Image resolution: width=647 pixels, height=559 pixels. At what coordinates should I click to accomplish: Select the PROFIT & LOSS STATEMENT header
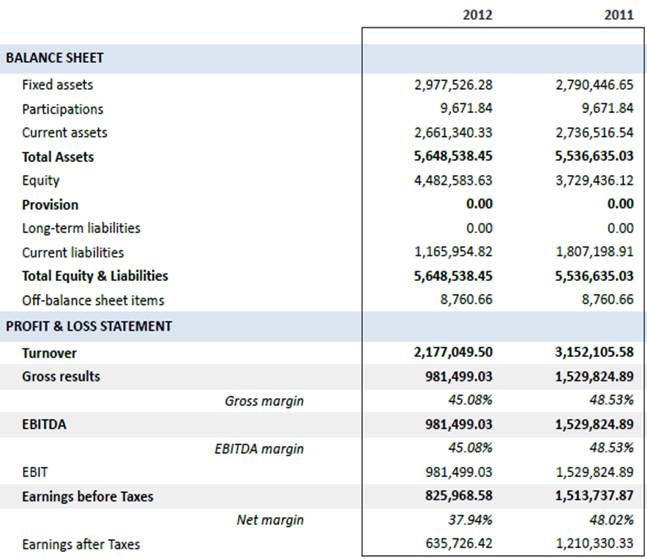point(89,326)
